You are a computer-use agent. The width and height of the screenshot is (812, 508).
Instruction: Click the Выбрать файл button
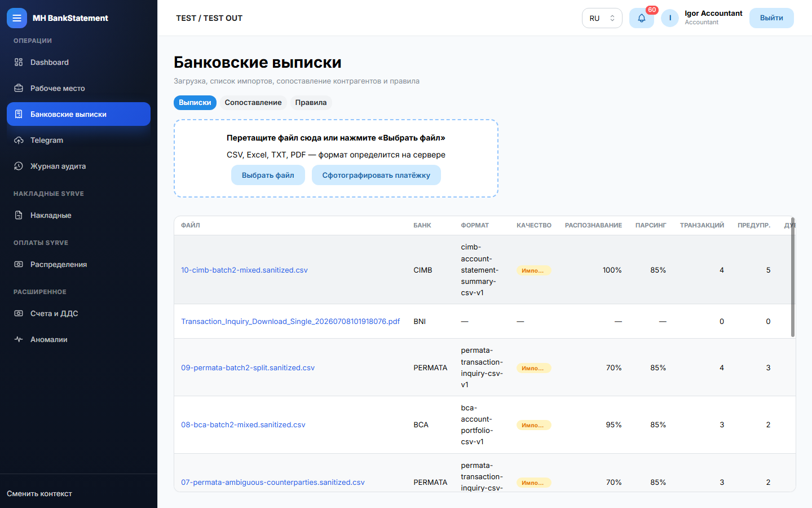(268, 175)
